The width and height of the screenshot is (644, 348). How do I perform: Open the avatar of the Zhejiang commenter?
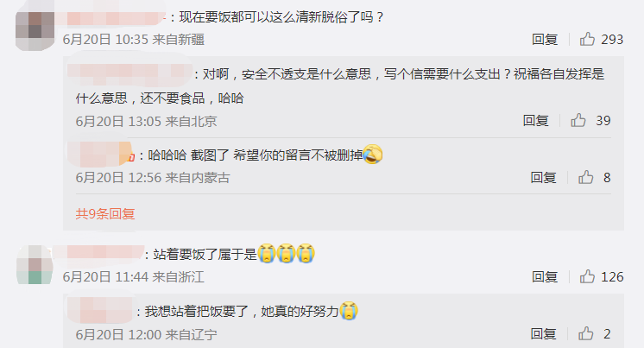tap(35, 264)
